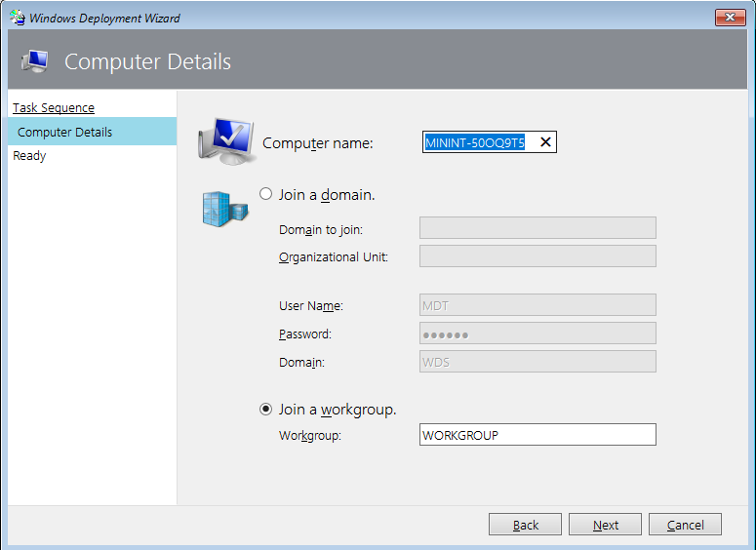Click the Organizational Unit label
The height and width of the screenshot is (550, 756).
334,257
